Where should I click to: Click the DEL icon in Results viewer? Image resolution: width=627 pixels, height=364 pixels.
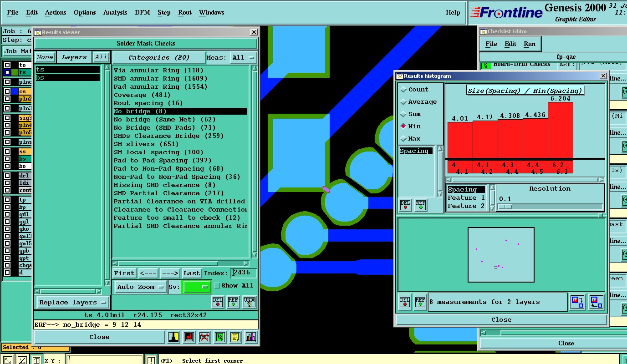click(218, 301)
